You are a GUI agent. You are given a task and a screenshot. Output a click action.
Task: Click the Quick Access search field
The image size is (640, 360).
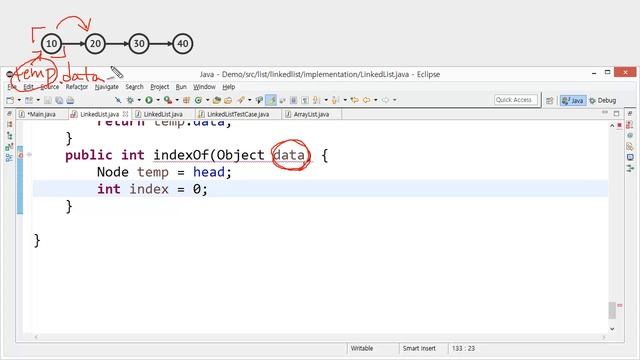click(x=516, y=100)
